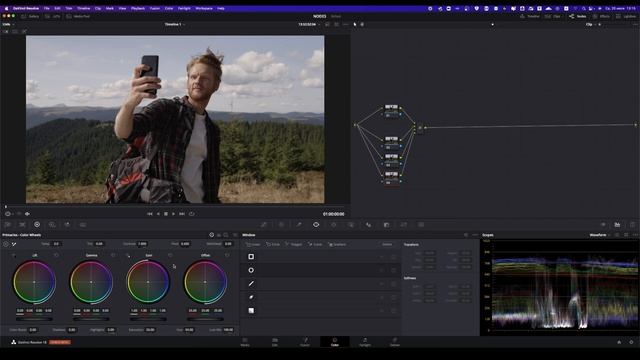This screenshot has height=360, width=640.
Task: Click the Polygon button in Window toolbar
Action: click(x=294, y=244)
